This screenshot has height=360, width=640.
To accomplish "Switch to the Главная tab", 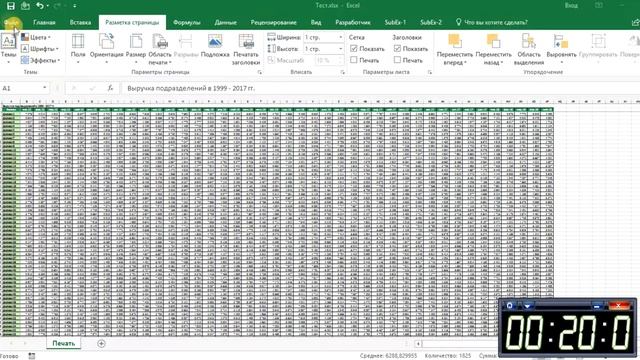I will [x=44, y=22].
